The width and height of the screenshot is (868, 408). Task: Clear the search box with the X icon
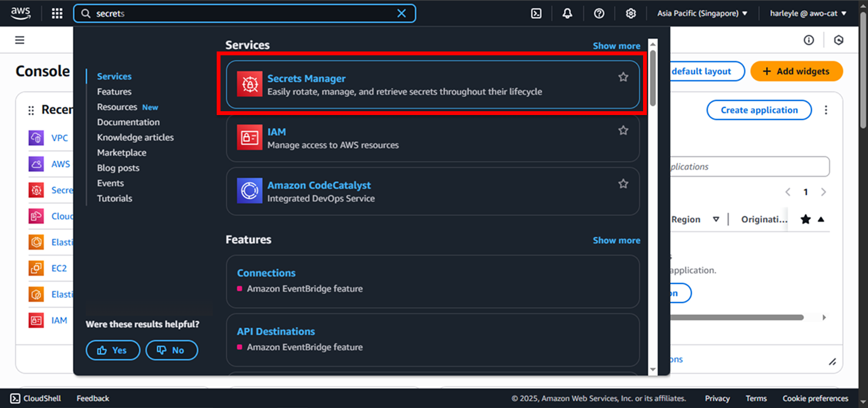pos(402,13)
